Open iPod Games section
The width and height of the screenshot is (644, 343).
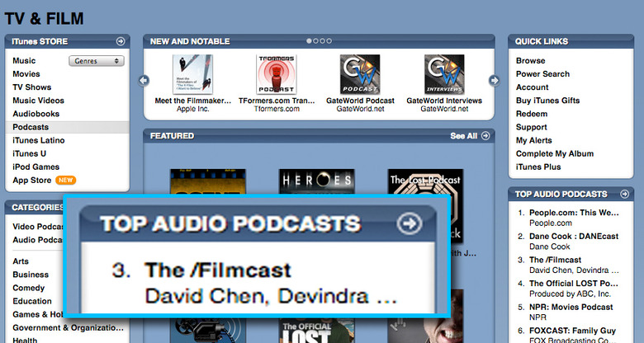coord(36,167)
